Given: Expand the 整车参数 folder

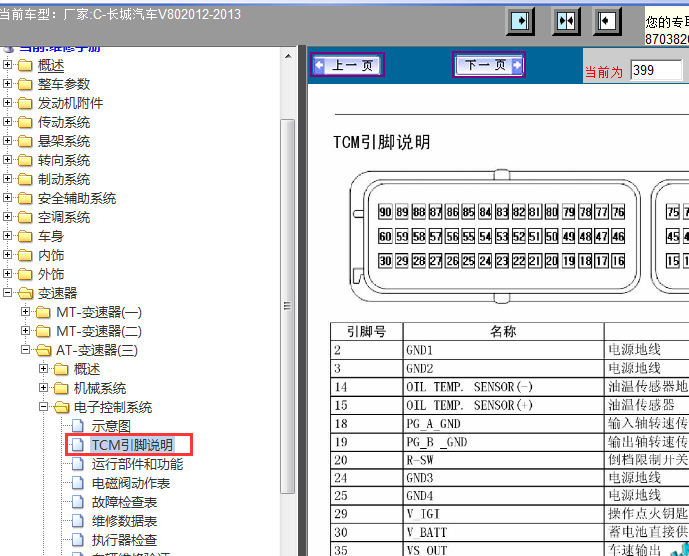Looking at the screenshot, I should coord(7,84).
